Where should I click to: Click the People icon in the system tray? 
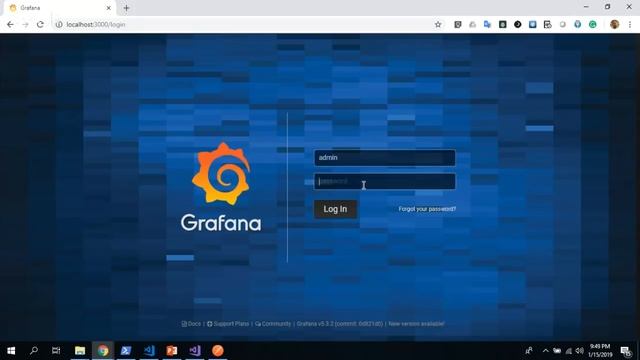click(x=529, y=351)
